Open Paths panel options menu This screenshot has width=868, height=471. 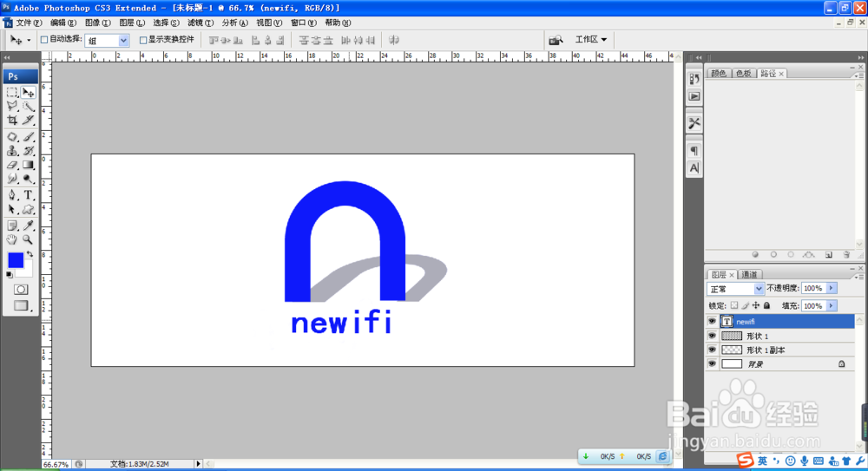click(x=859, y=75)
